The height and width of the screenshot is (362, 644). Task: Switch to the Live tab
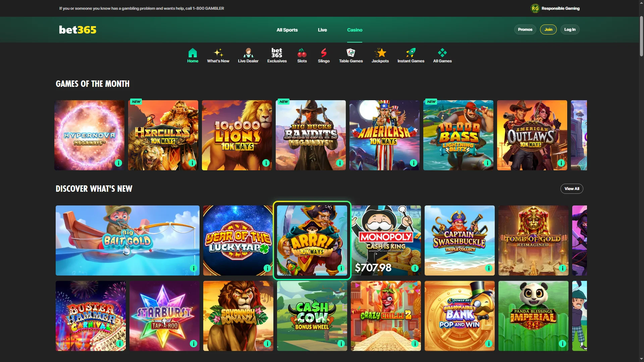point(322,30)
